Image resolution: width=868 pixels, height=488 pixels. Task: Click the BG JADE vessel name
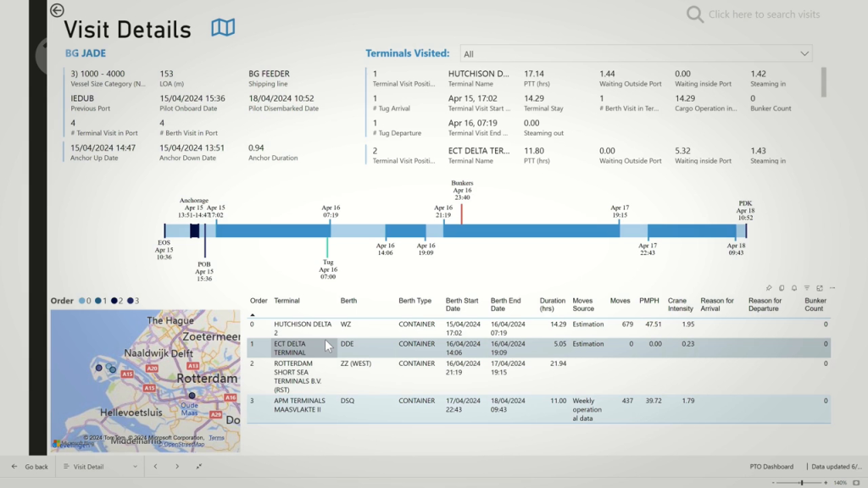pos(86,53)
